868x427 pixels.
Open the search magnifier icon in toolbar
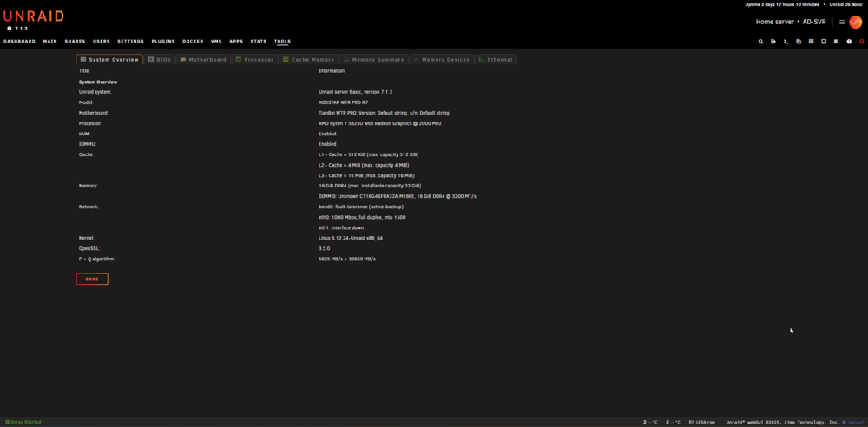click(760, 42)
